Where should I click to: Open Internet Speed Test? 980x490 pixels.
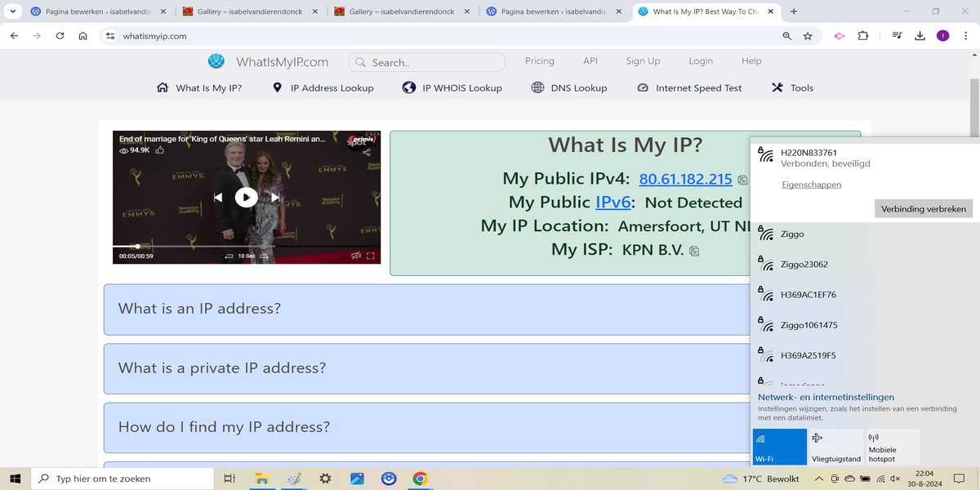pyautogui.click(x=689, y=87)
